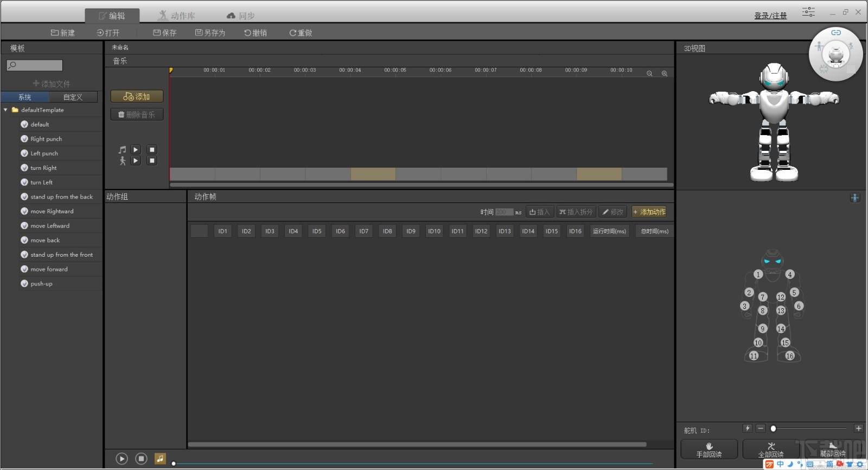Save project with 保存 button
The width and height of the screenshot is (868, 470).
pos(165,33)
